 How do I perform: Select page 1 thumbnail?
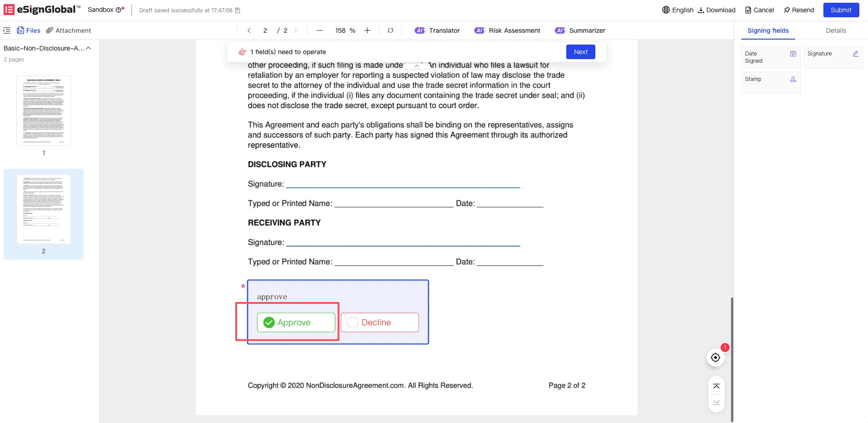[x=44, y=111]
